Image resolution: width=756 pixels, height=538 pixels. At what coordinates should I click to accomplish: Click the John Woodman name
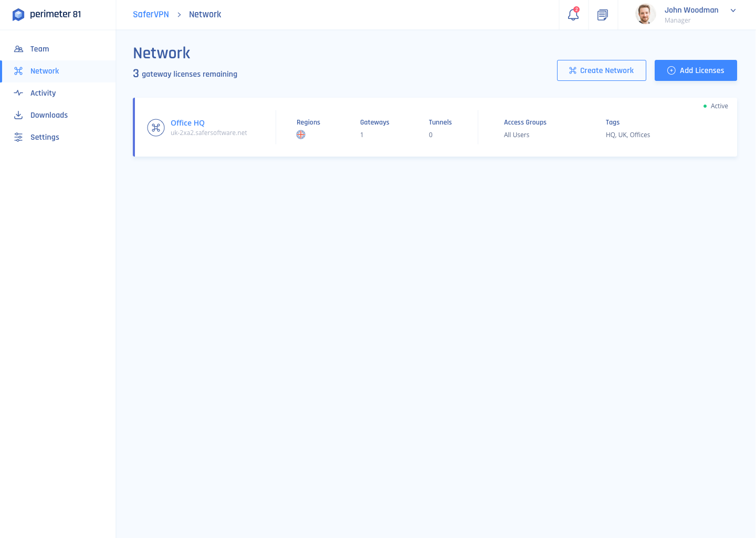click(691, 10)
